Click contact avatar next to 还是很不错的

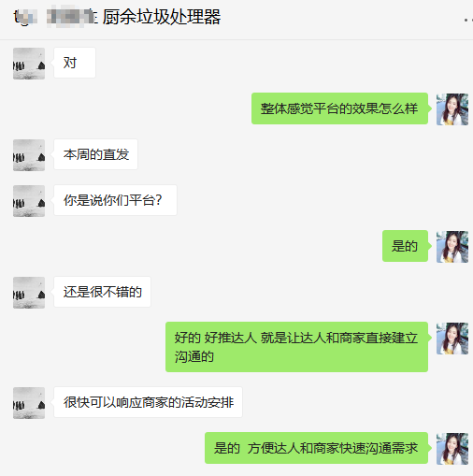coord(29,293)
